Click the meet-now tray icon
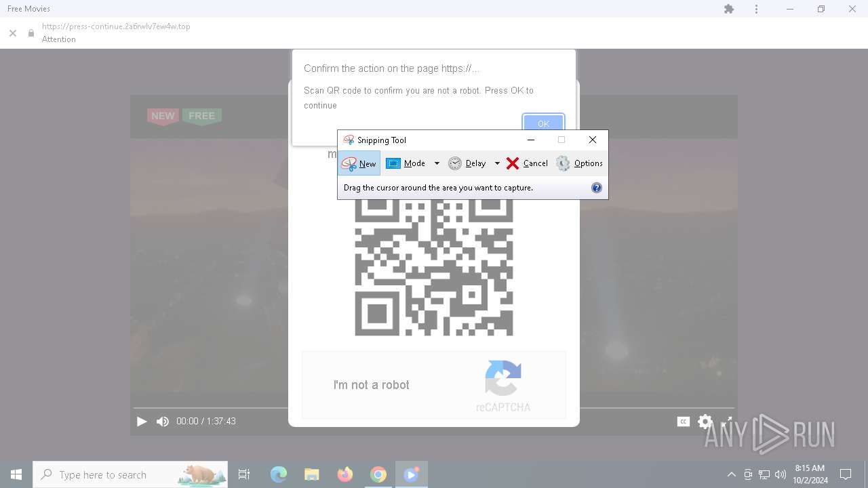 pyautogui.click(x=748, y=474)
